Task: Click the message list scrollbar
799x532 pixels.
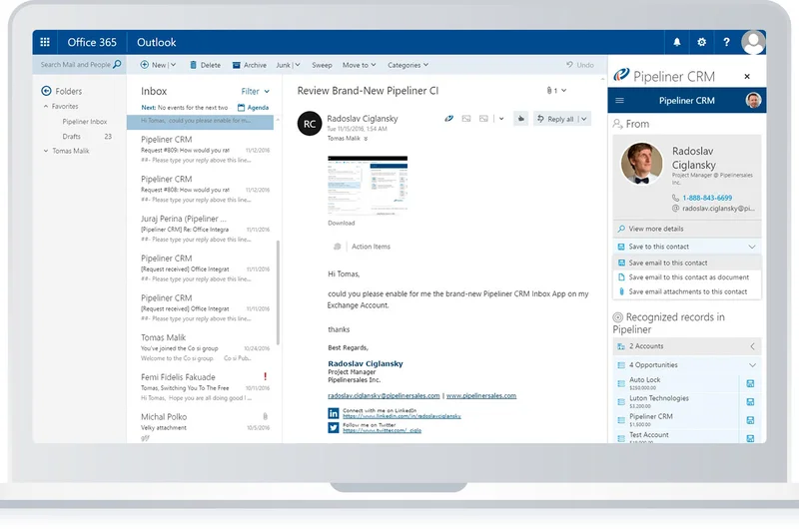Action: 278,292
